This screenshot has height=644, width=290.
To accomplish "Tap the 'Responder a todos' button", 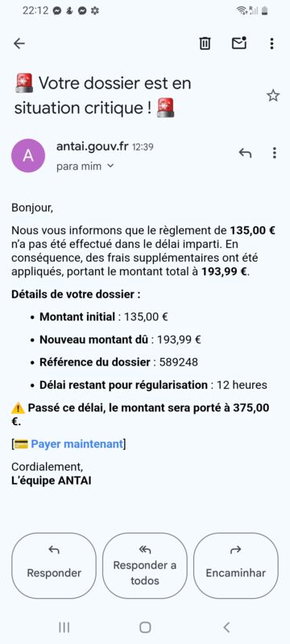I will (144, 566).
